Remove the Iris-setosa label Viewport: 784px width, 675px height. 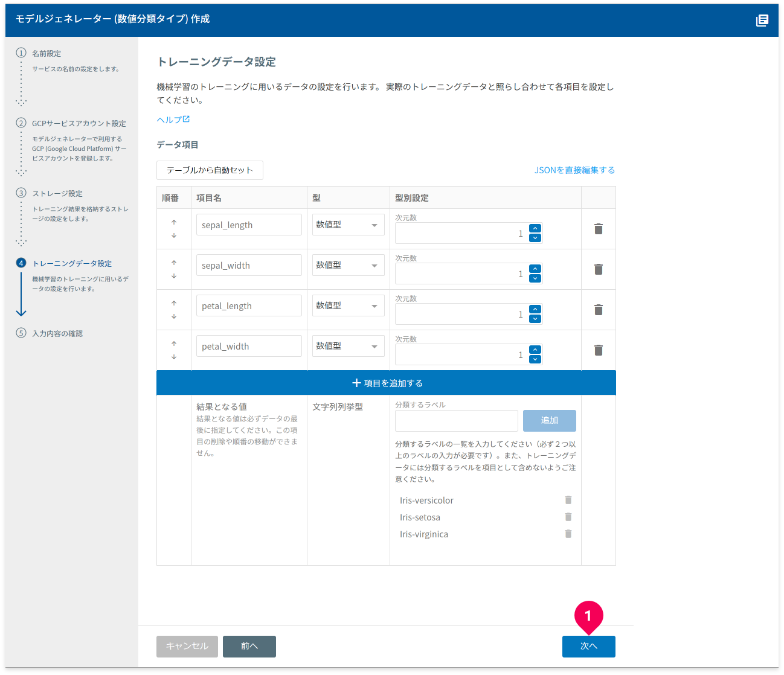[x=568, y=517]
